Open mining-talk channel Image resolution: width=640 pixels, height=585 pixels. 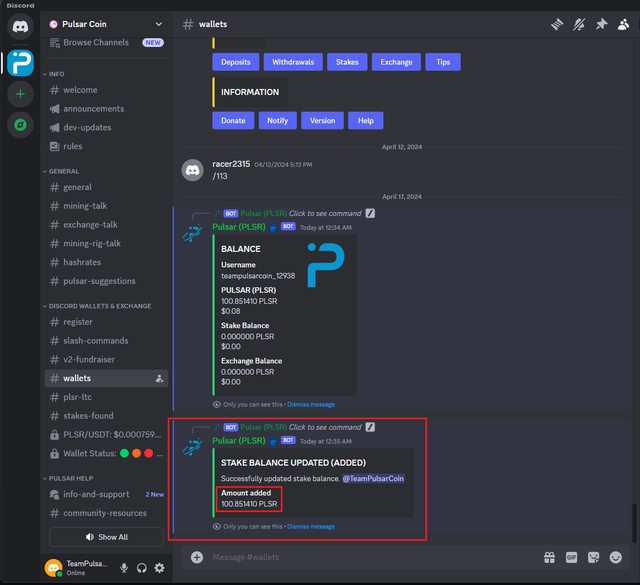[x=106, y=206]
